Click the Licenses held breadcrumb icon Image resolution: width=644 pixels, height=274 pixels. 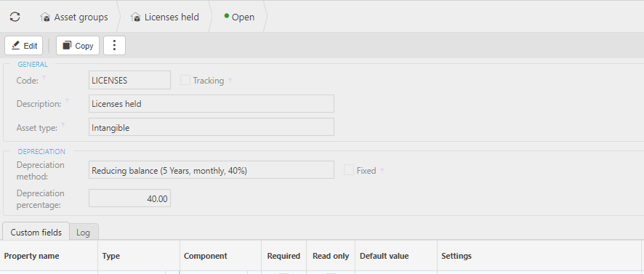(x=135, y=17)
